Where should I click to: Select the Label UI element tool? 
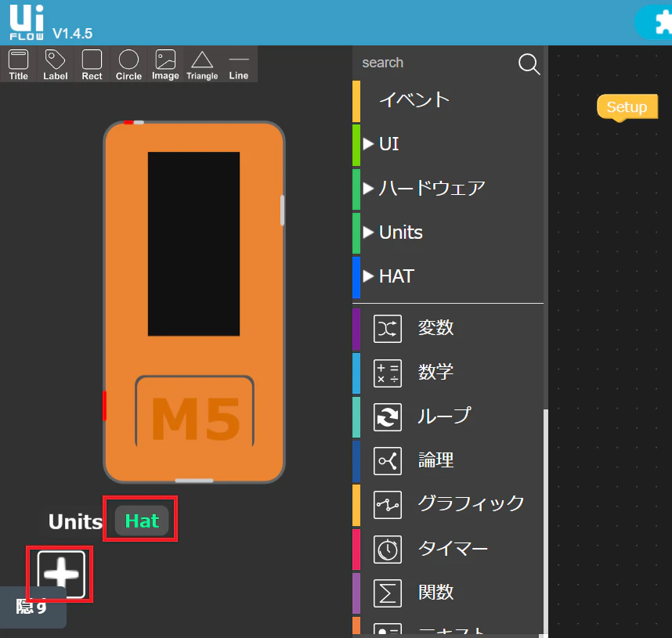(56, 65)
